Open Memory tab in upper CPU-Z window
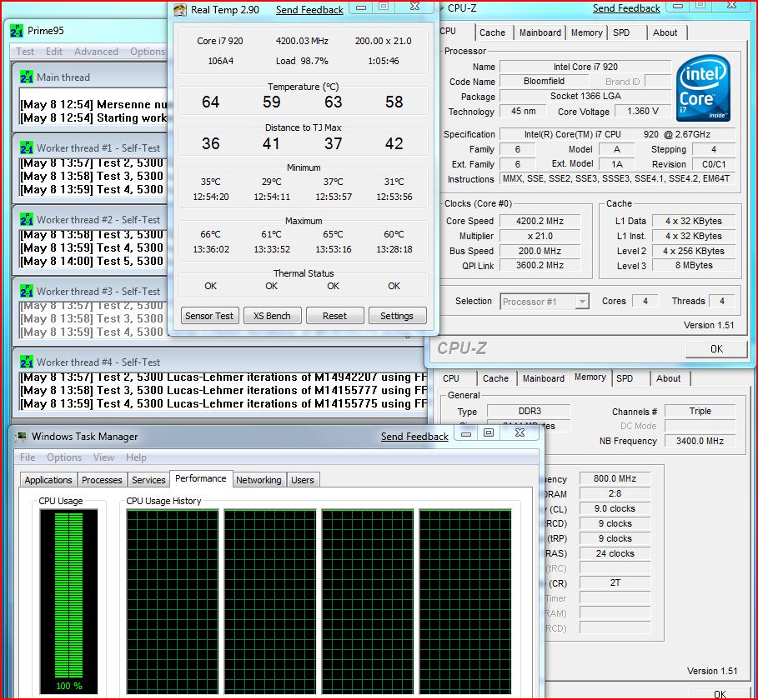 point(587,32)
